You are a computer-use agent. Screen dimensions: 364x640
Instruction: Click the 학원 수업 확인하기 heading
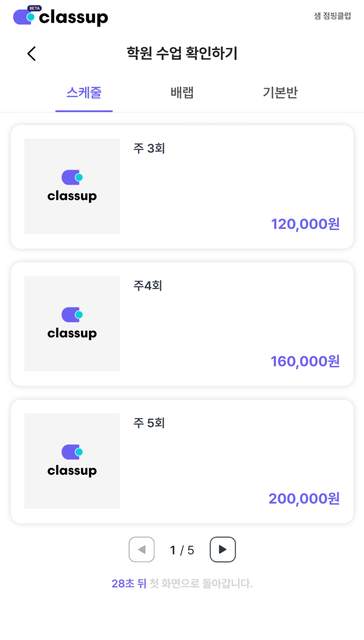pyautogui.click(x=182, y=53)
